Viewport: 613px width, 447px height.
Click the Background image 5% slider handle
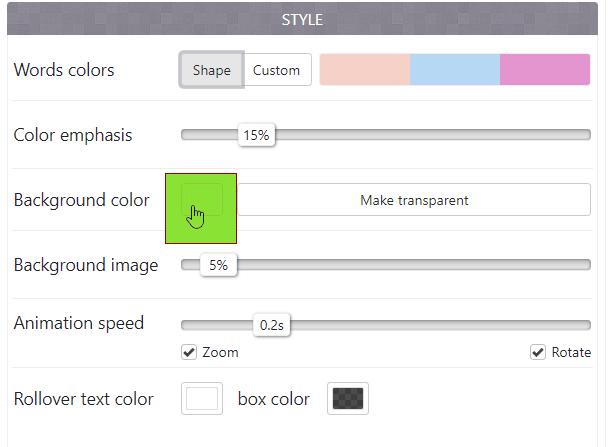(218, 265)
